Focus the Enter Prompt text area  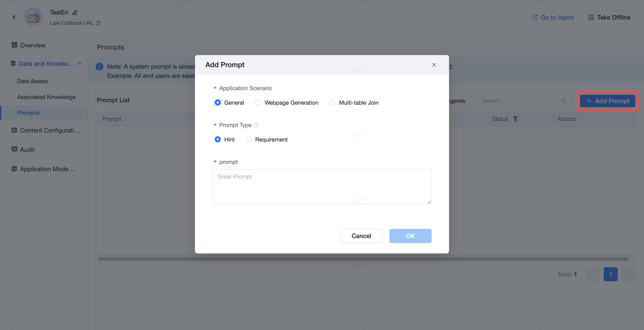(x=322, y=187)
